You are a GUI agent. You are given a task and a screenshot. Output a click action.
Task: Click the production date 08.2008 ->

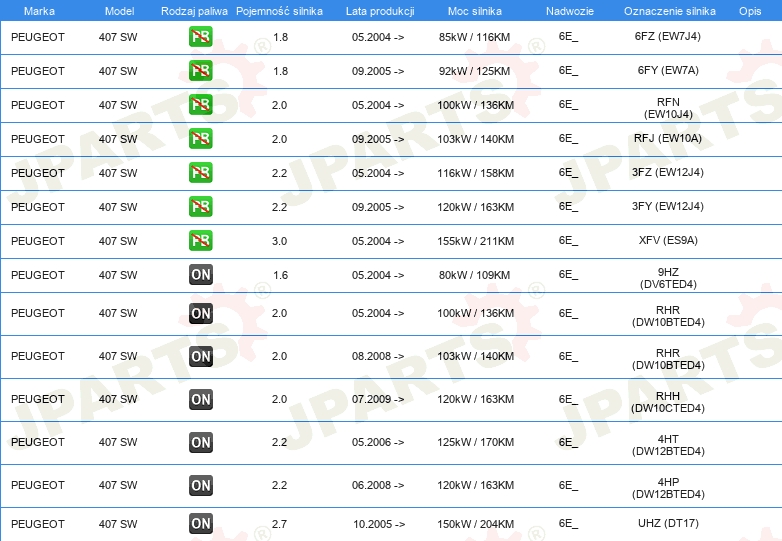pos(378,356)
